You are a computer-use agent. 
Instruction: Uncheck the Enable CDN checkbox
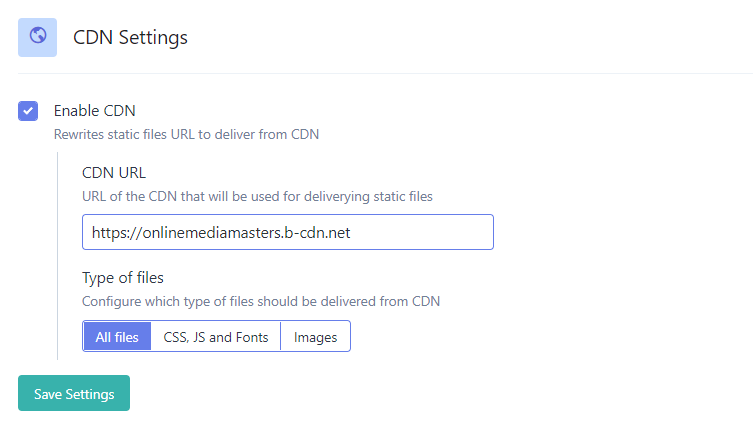click(28, 111)
